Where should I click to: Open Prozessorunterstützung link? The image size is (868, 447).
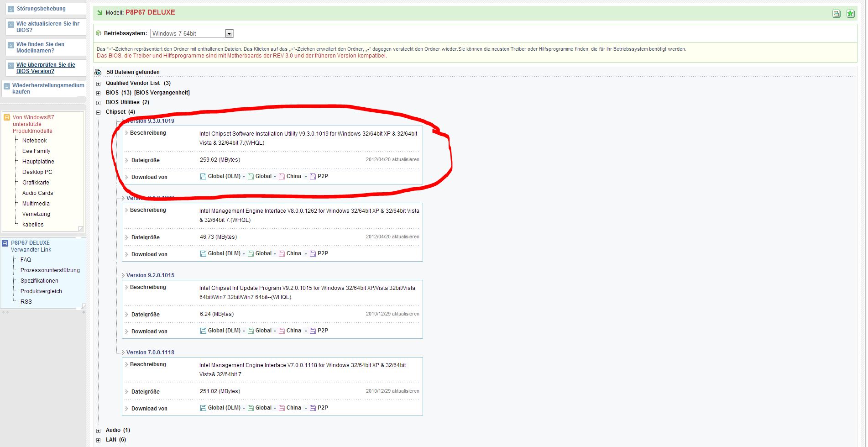click(50, 270)
